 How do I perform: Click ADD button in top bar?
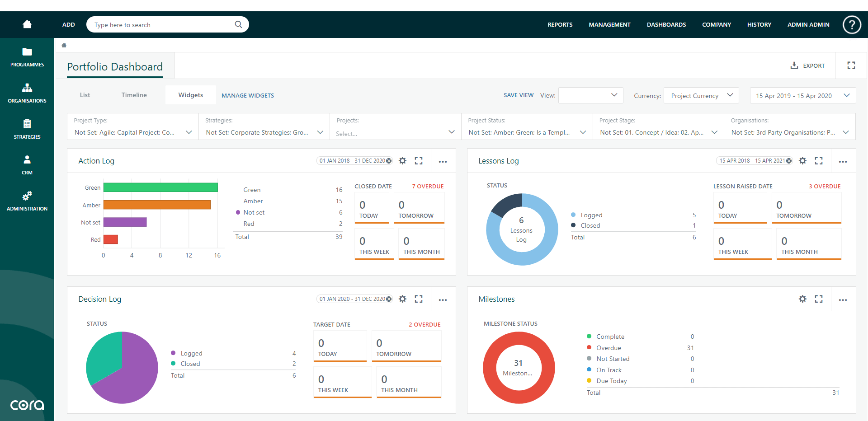[x=69, y=25]
